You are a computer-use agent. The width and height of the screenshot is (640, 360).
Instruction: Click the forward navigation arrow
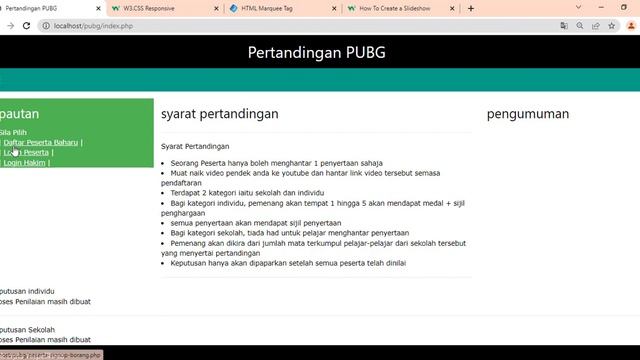(11, 26)
